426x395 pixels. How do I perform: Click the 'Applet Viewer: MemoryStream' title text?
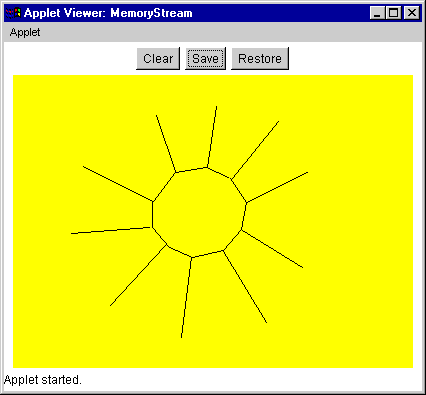tap(108, 13)
